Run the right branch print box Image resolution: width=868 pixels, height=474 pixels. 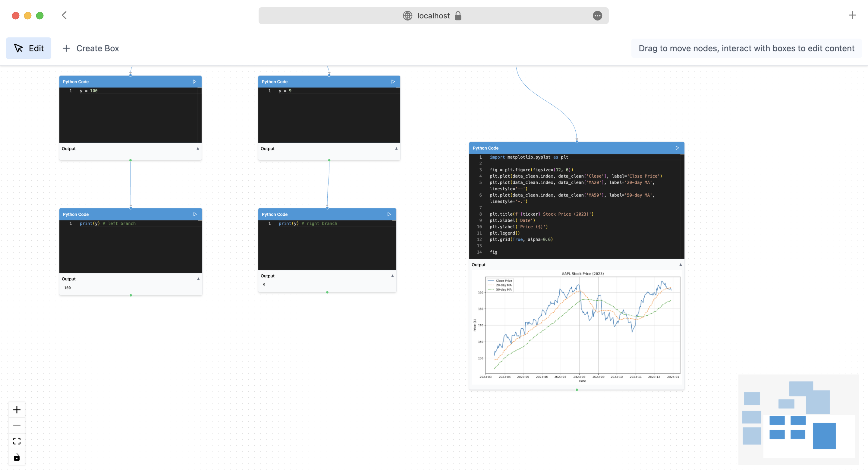click(x=389, y=214)
